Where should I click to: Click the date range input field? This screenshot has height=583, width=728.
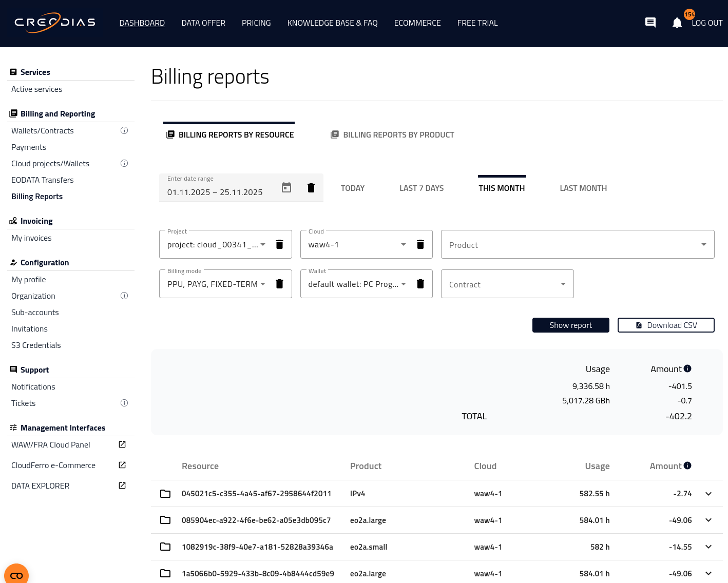point(216,192)
